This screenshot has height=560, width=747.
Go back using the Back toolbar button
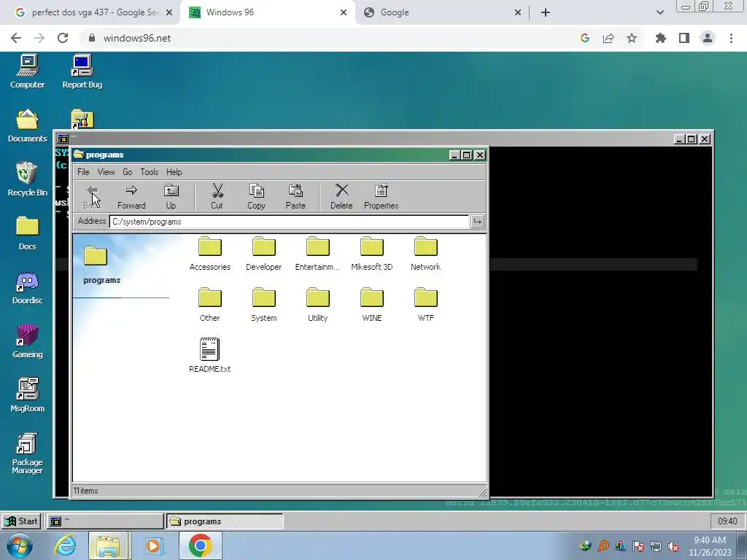[91, 197]
